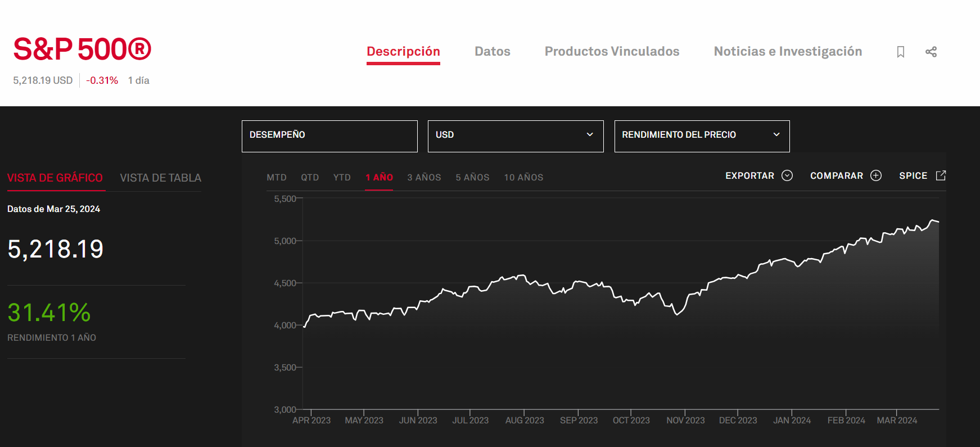
Task: Click the share icon in header
Action: [x=931, y=52]
